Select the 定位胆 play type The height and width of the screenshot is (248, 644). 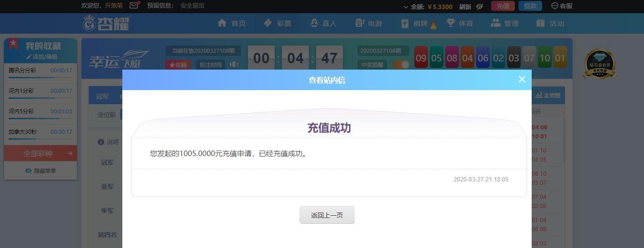(106, 115)
